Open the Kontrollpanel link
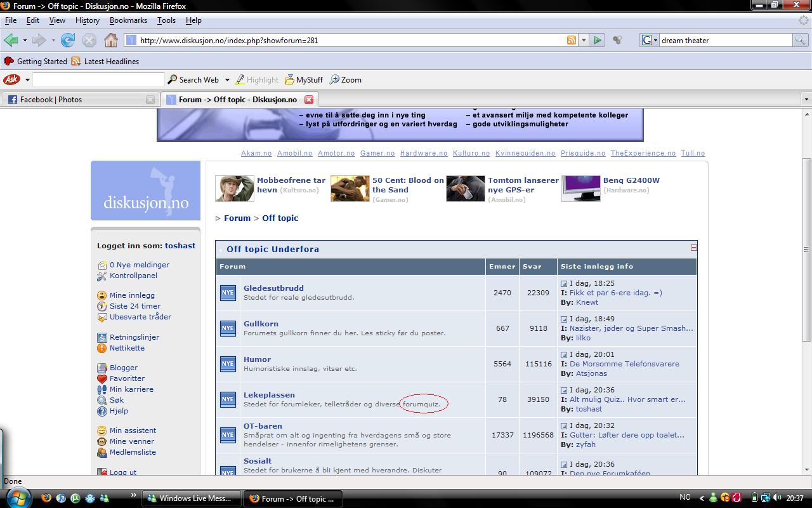 [133, 276]
